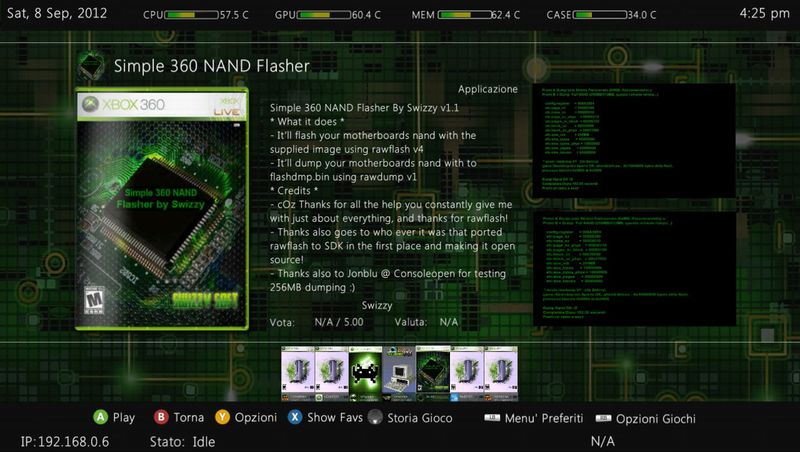Open Storia Gioco with the guide icon

click(375, 418)
